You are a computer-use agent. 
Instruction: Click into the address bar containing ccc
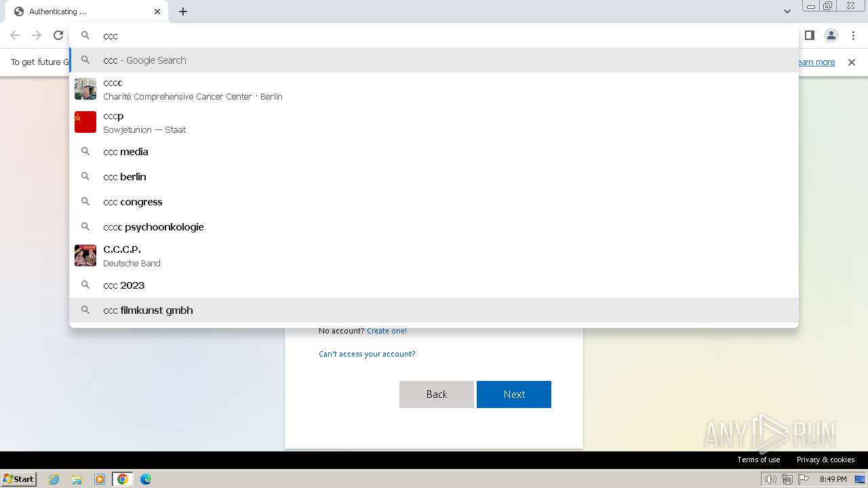(434, 36)
